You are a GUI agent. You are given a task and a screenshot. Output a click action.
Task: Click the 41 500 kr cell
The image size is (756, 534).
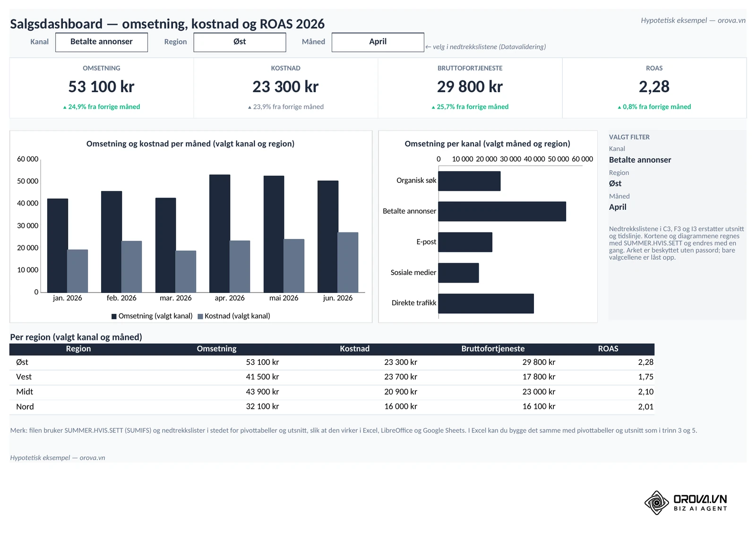(x=262, y=377)
